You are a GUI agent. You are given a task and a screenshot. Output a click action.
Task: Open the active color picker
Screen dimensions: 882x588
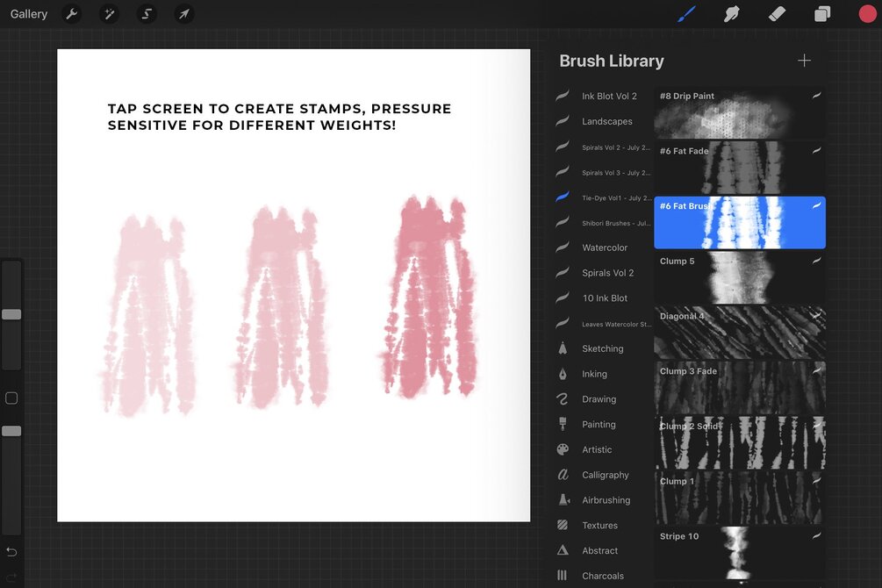(x=868, y=14)
